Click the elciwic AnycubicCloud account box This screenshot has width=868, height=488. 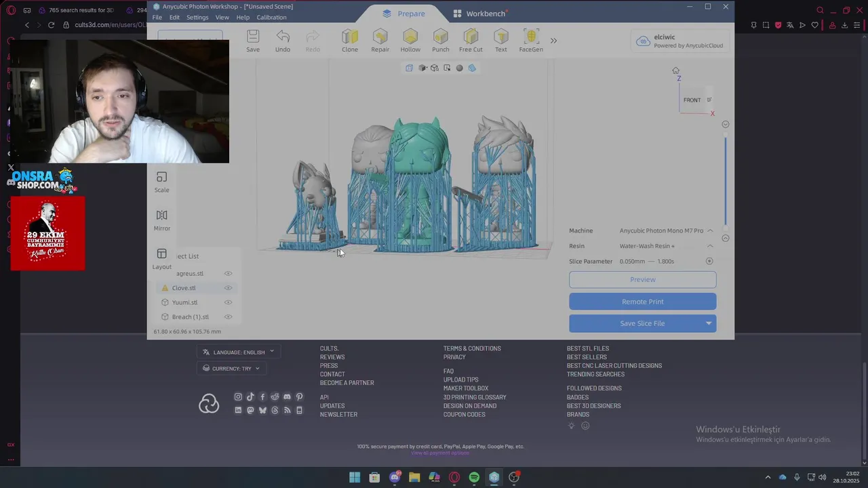pos(679,41)
